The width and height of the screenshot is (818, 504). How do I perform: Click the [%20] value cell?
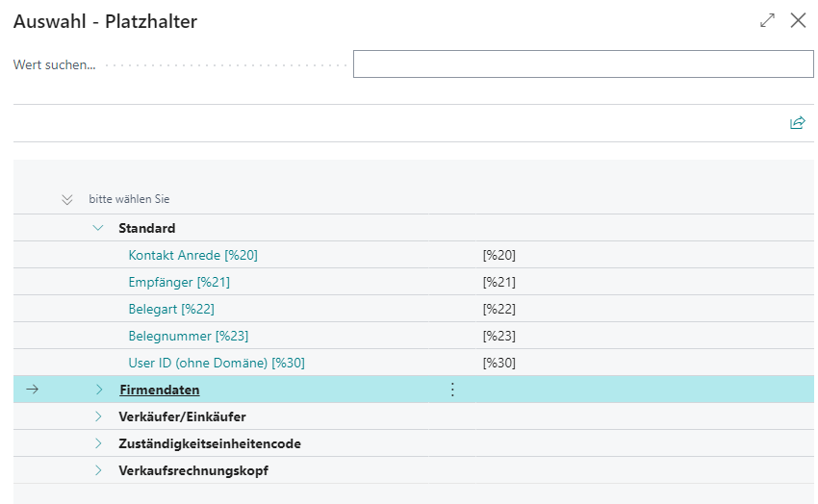pyautogui.click(x=498, y=255)
